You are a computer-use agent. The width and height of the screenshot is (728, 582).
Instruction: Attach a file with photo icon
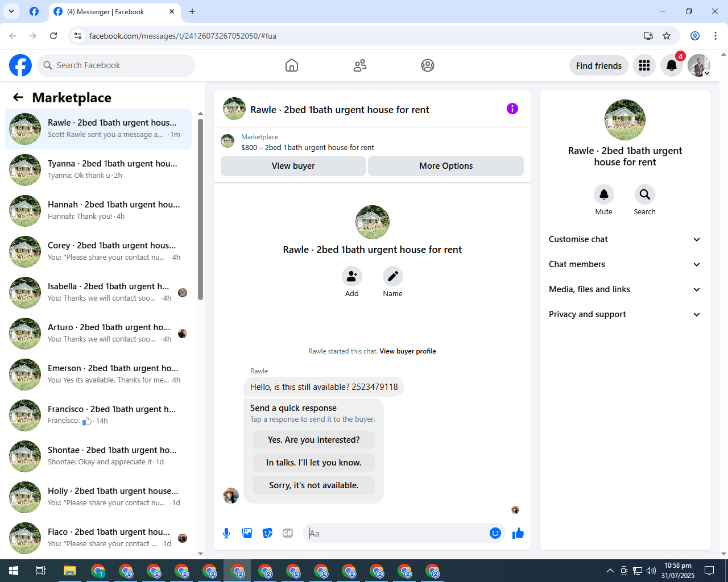(247, 533)
